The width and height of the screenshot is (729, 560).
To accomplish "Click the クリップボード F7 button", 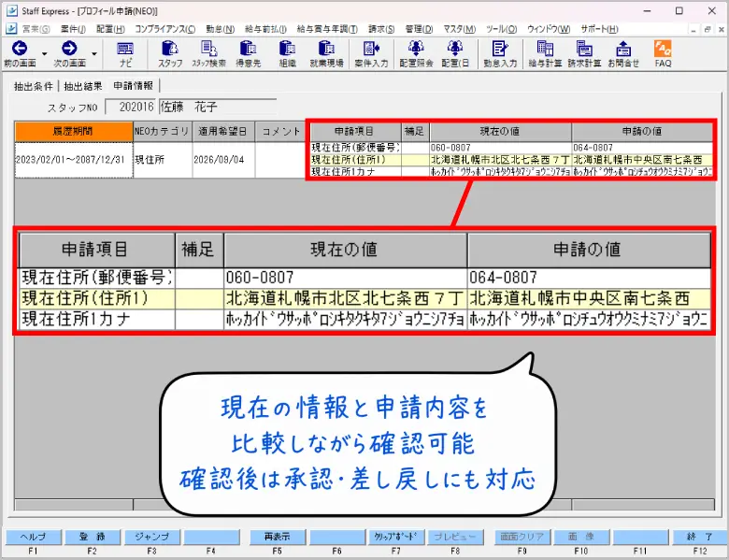I will coord(395,537).
